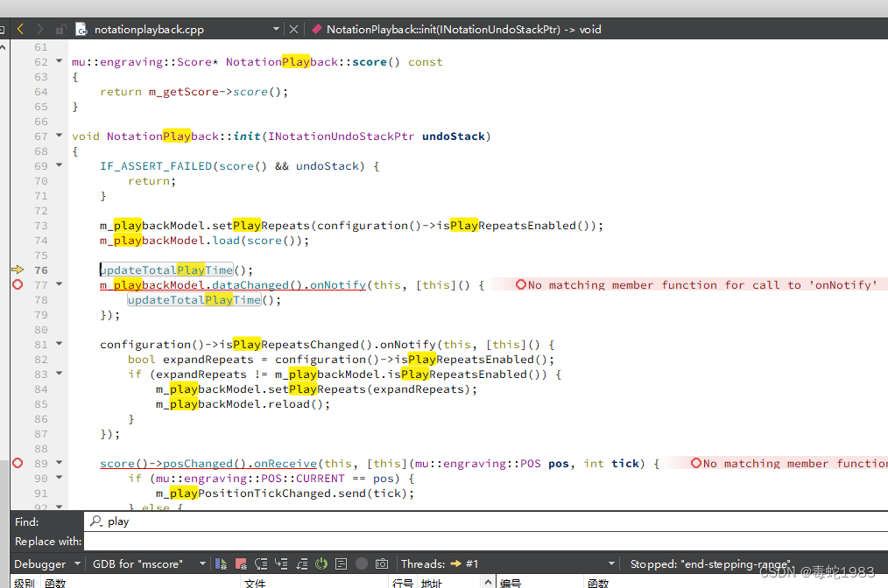Click 'No matching member function' error on line 77
This screenshot has height=588, width=888.
point(701,284)
